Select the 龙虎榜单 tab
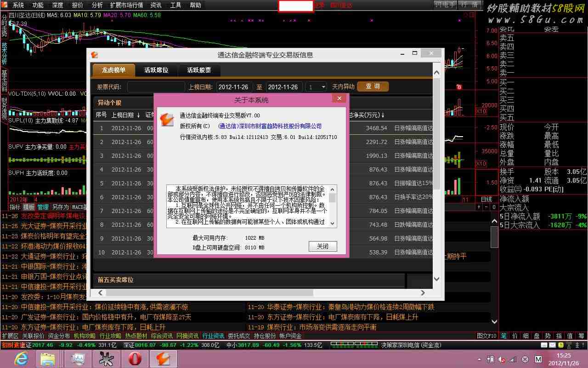The image size is (588, 368). [114, 70]
